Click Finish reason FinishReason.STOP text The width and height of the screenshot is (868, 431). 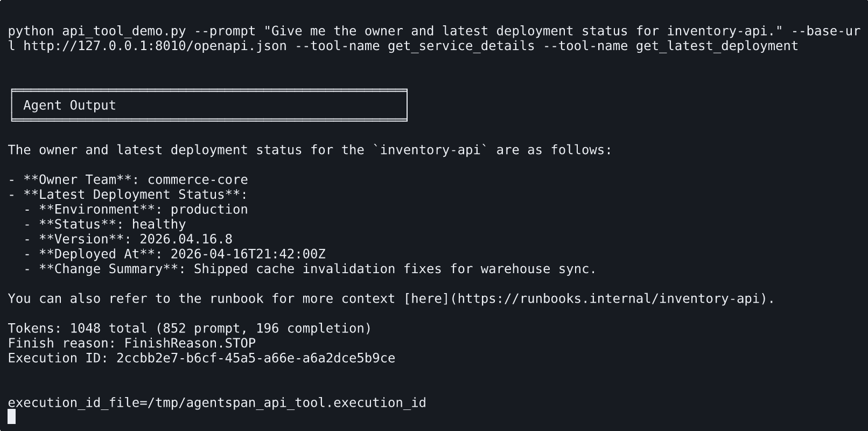pyautogui.click(x=132, y=343)
